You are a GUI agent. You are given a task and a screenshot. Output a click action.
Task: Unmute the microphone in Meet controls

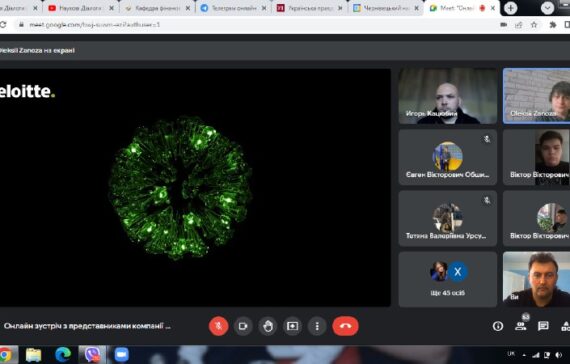click(218, 326)
